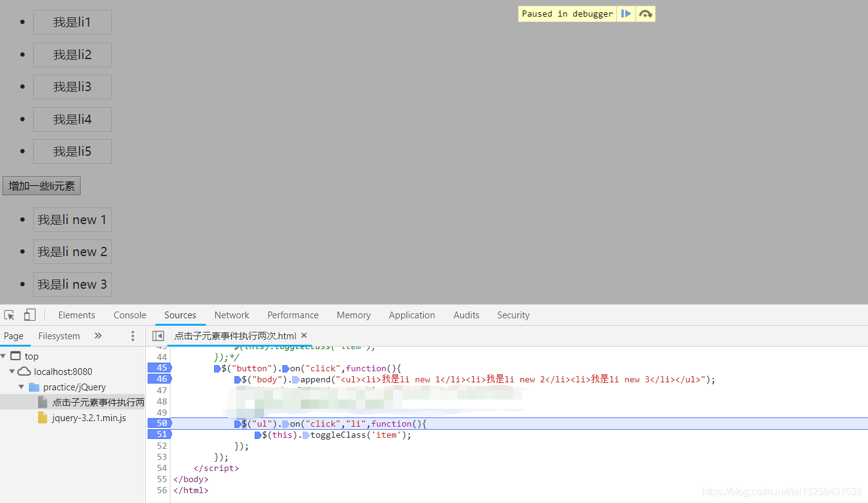Screen dimensions: 868x503
Task: Open the Performance tab
Action: click(293, 315)
